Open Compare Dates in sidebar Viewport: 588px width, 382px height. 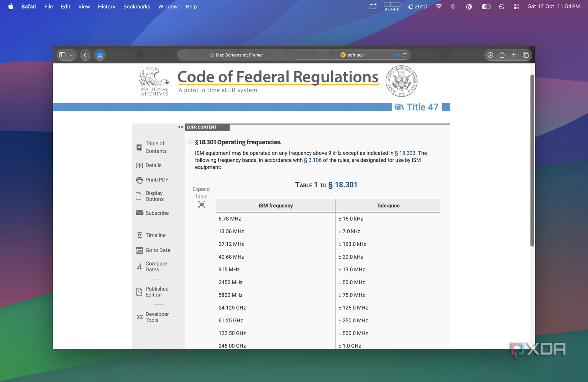click(x=151, y=267)
